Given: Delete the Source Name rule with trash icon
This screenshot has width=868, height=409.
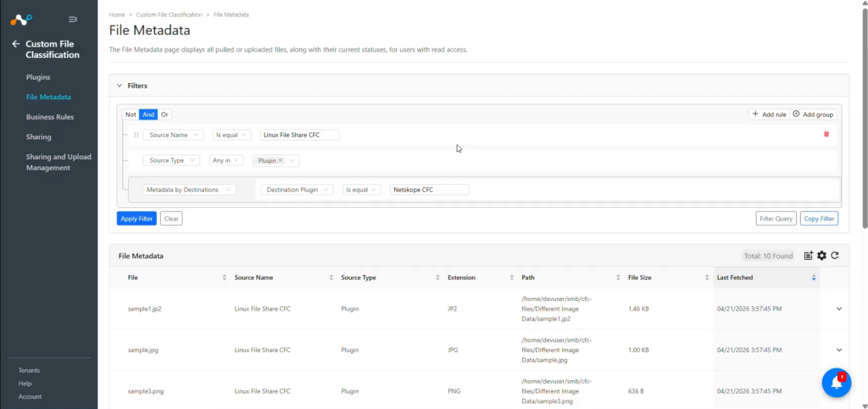Looking at the screenshot, I should coord(826,134).
